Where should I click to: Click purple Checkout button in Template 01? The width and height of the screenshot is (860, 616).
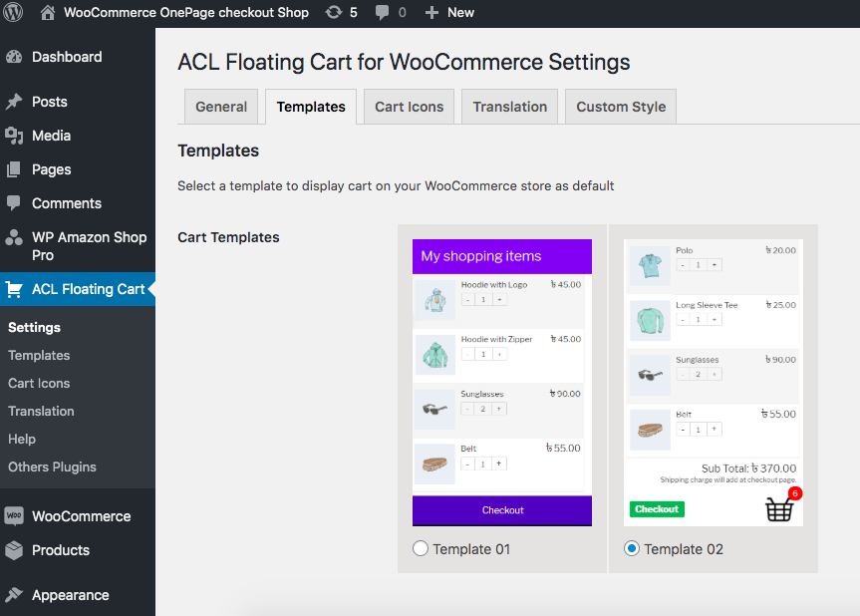click(502, 510)
